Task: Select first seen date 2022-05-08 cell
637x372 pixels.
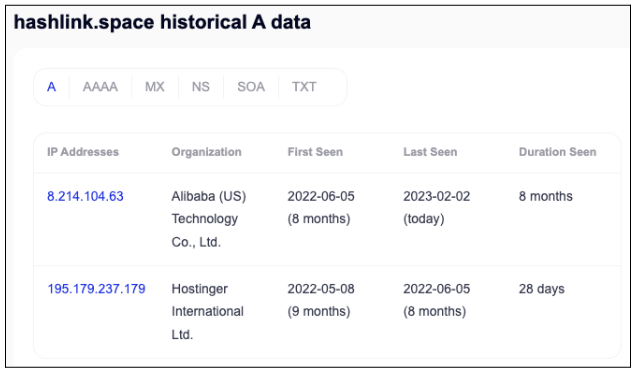Action: pos(321,300)
